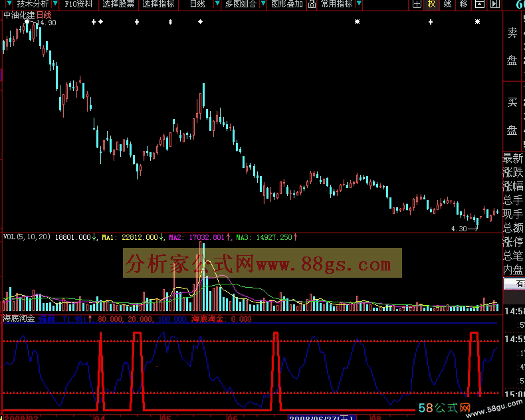Screen dimensions: 525x420
Task: Toggle the 移 move mode button
Action: (463, 4)
